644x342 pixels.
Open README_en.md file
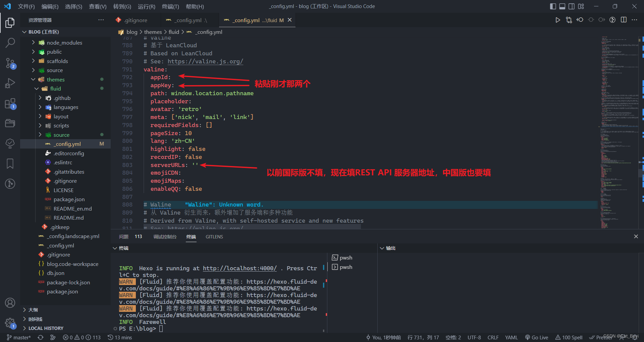[73, 209]
